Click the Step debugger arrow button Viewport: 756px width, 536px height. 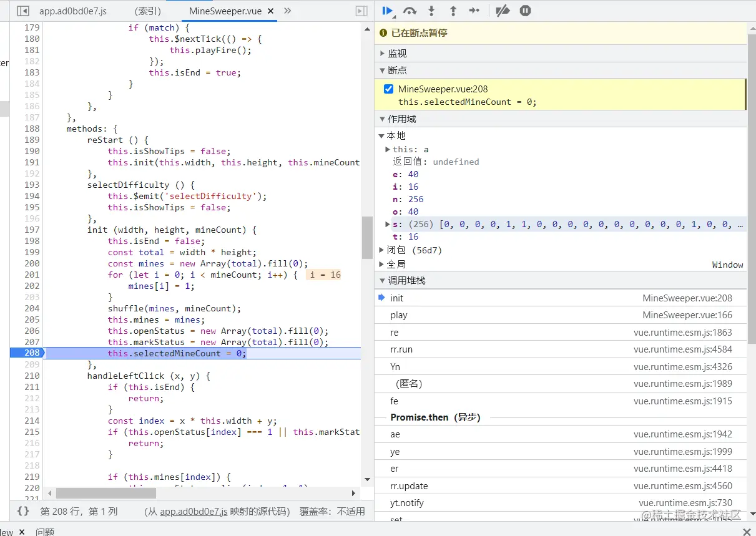coord(474,11)
